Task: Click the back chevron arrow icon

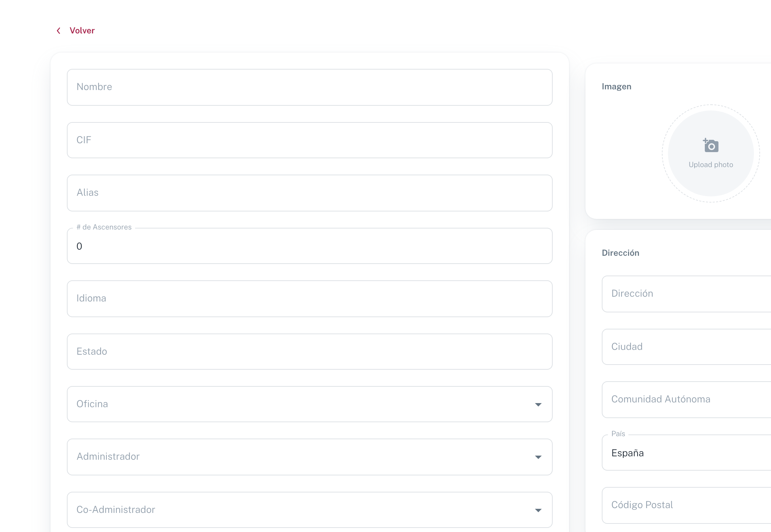Action: pos(59,31)
